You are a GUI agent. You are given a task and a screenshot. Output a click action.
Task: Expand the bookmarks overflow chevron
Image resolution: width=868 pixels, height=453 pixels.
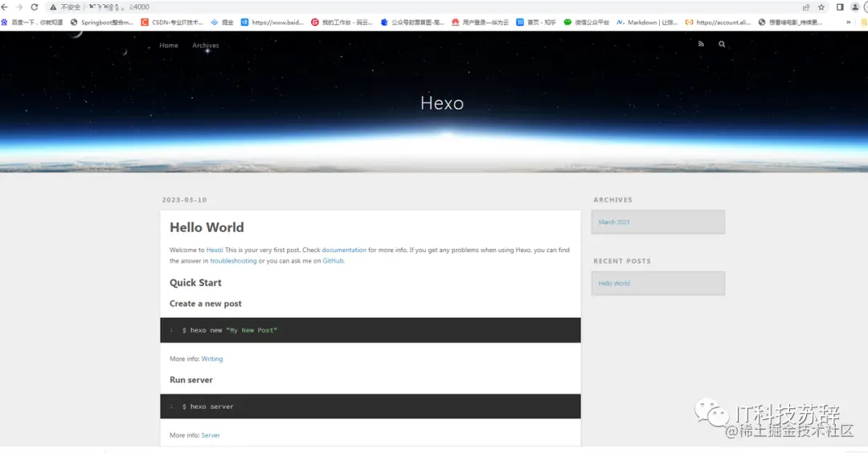tap(848, 22)
